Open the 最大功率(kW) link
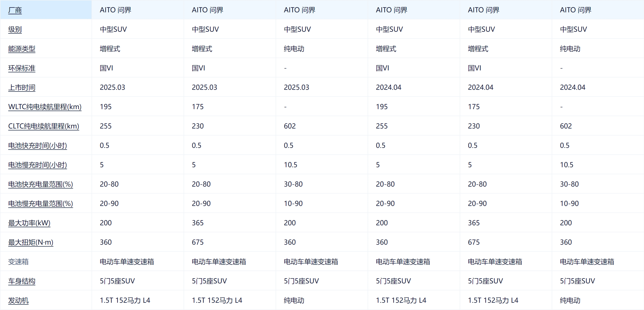The height and width of the screenshot is (310, 644). (x=29, y=223)
